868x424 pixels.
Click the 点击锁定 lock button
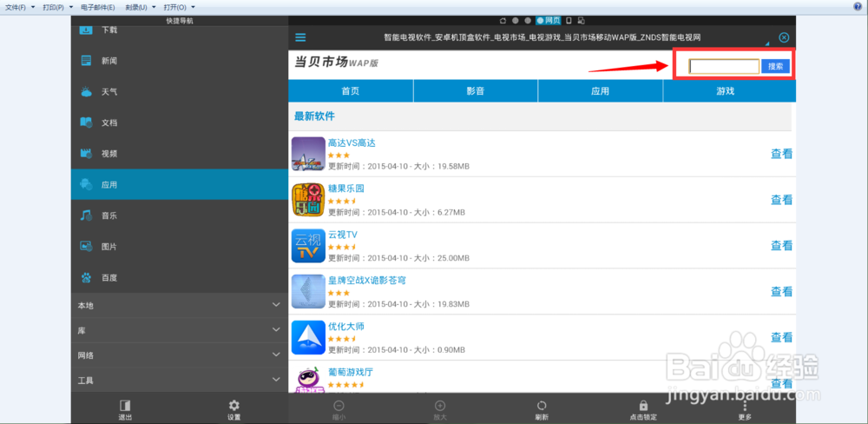point(643,409)
